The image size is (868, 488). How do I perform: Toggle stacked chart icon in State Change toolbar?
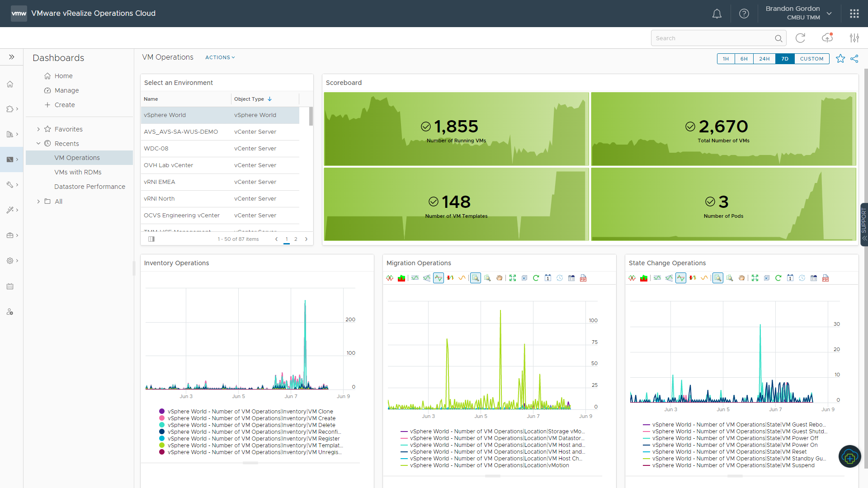(644, 278)
